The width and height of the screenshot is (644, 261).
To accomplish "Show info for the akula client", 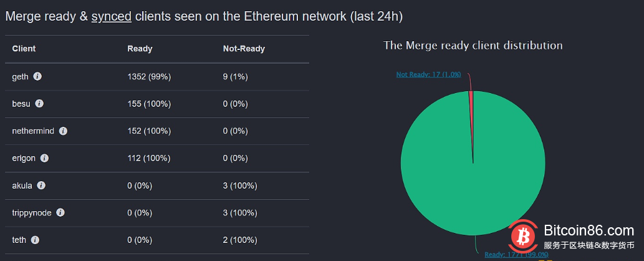I will [41, 185].
